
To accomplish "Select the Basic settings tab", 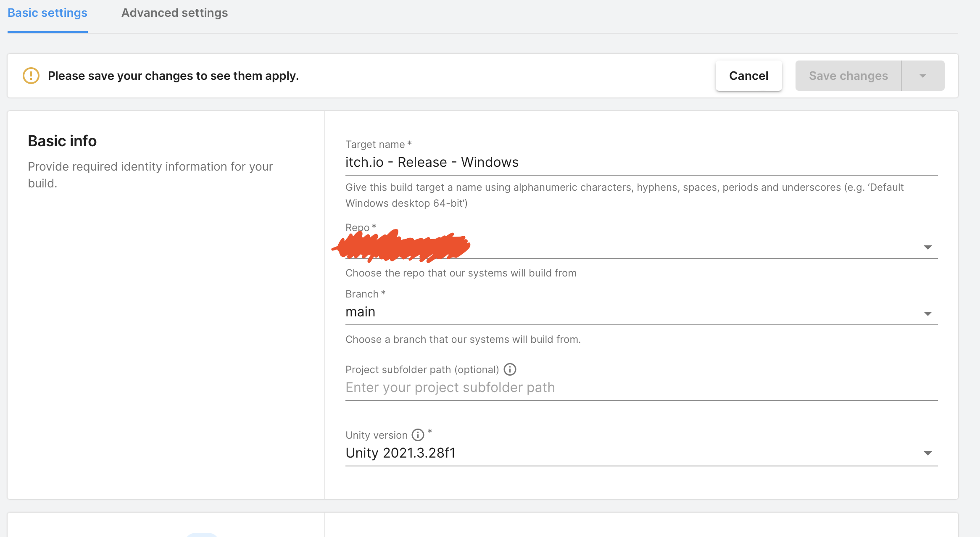I will click(x=47, y=13).
